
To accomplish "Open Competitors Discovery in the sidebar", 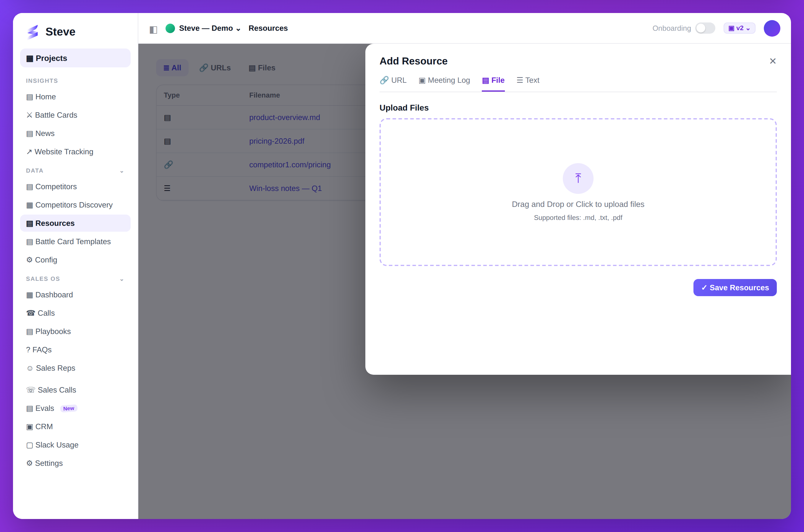I will [75, 205].
